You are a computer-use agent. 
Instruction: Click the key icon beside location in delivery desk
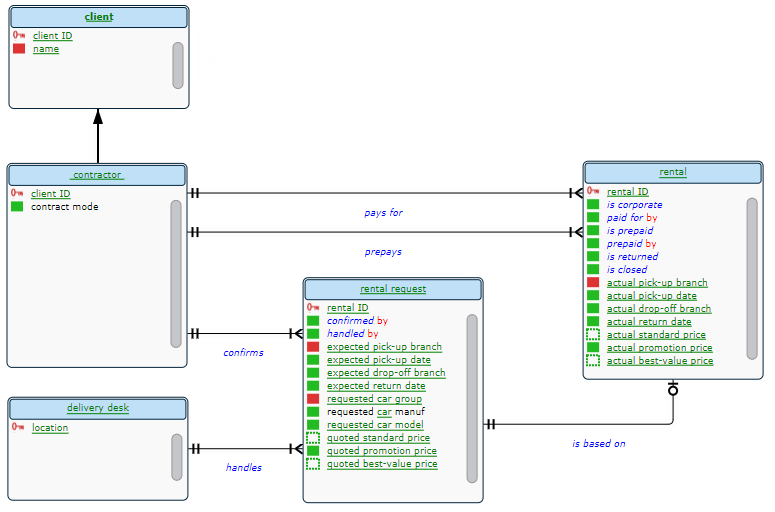(x=18, y=427)
